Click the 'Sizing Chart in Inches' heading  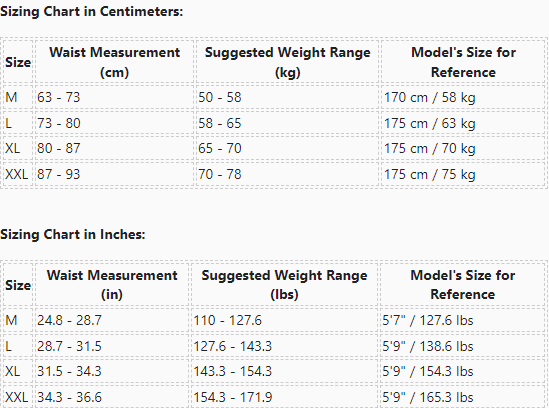(x=72, y=234)
